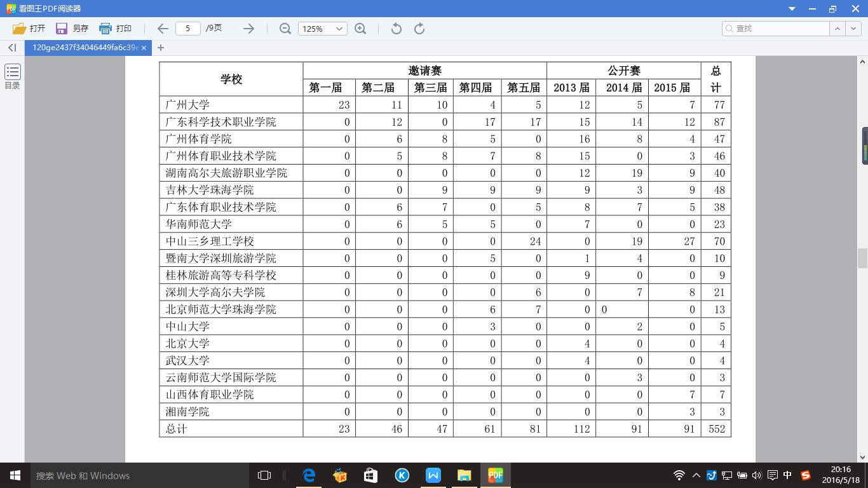Click the page number input field

188,29
